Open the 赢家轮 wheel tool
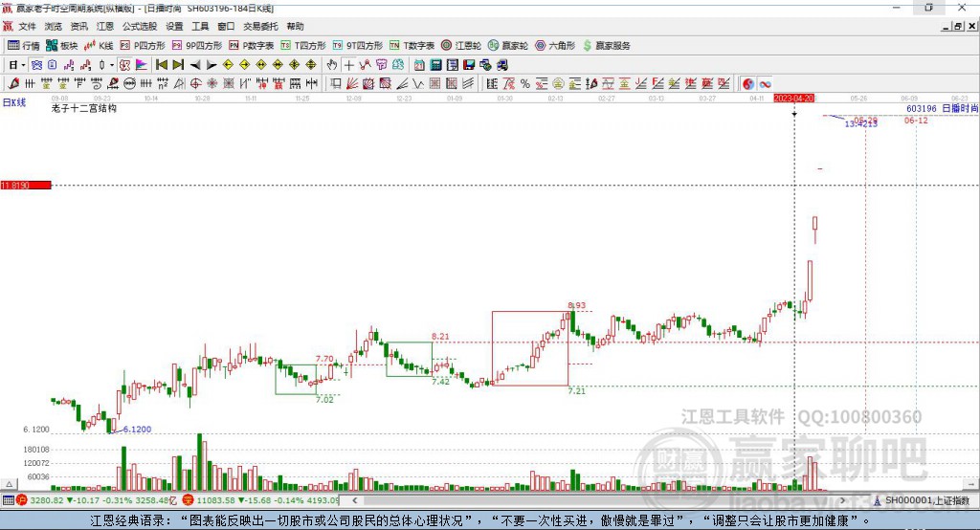Screen dimensions: 980x530 508,46
